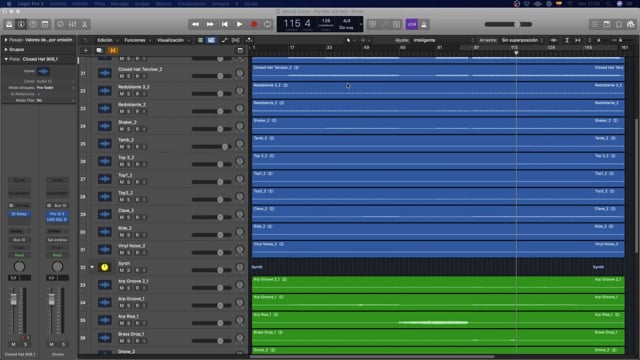This screenshot has width=640, height=360.
Task: Open the Mixer from the control bar
Action: (72, 24)
